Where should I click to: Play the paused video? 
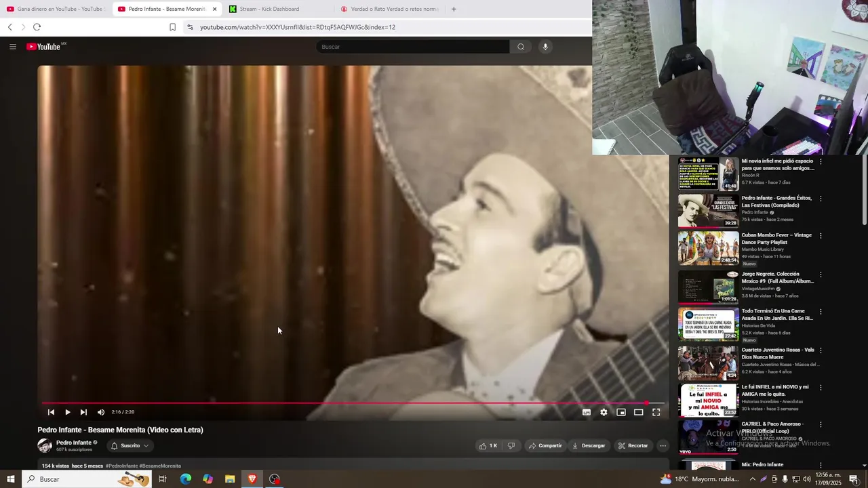(x=67, y=412)
